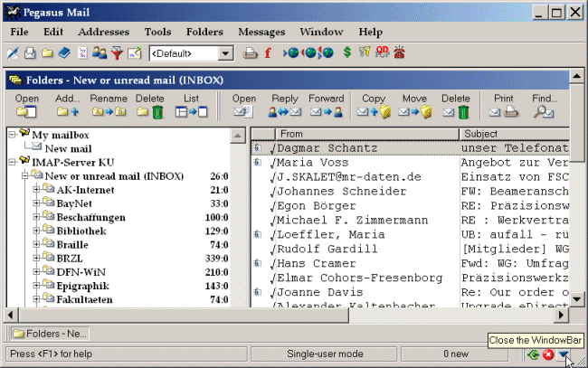Click the folder Delete button with trash can

(150, 106)
